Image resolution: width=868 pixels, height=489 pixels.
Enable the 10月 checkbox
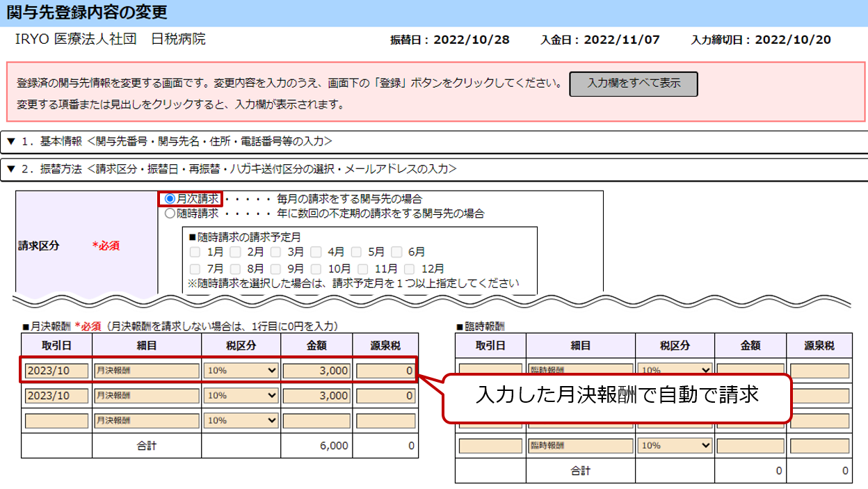point(316,268)
